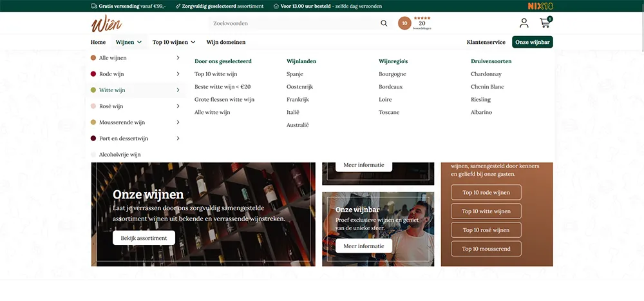Image resolution: width=644 pixels, height=301 pixels.
Task: Select Albarino under Druivensoorten
Action: click(481, 112)
